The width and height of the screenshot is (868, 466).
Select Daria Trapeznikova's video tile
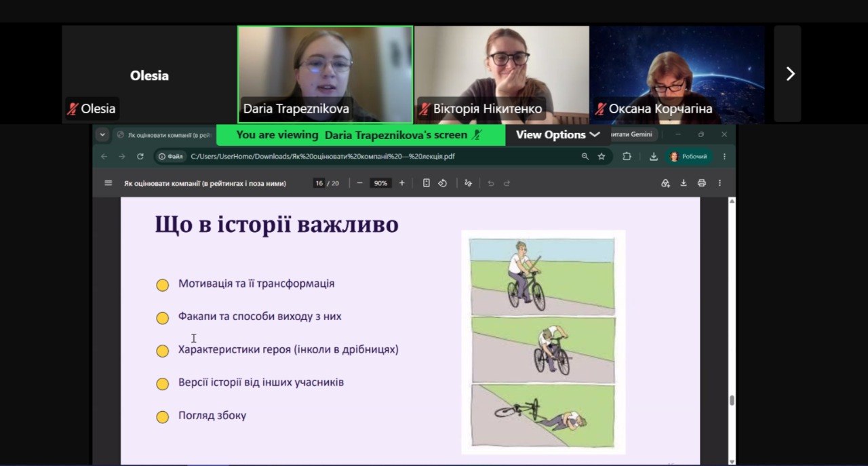pyautogui.click(x=325, y=75)
